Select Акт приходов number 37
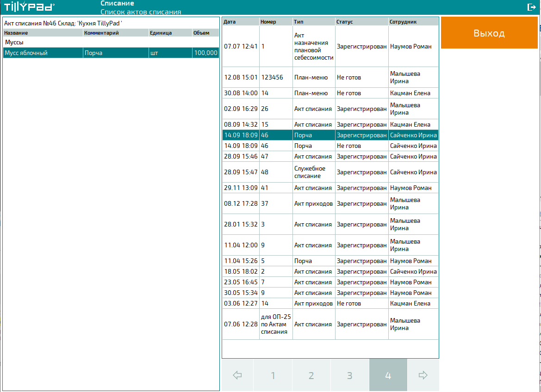541x392 pixels. [x=330, y=203]
